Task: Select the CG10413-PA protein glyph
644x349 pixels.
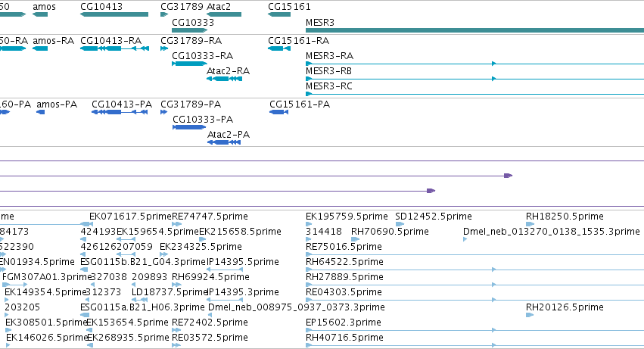Action: pyautogui.click(x=120, y=112)
